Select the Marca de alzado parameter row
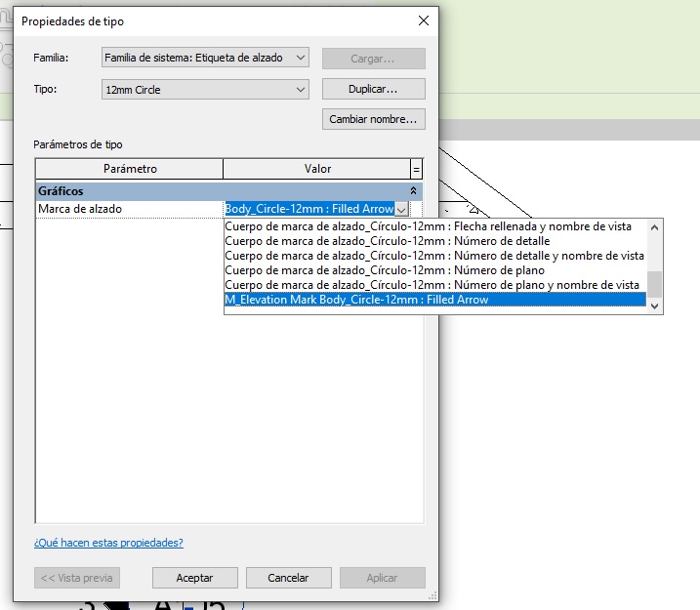 click(129, 209)
